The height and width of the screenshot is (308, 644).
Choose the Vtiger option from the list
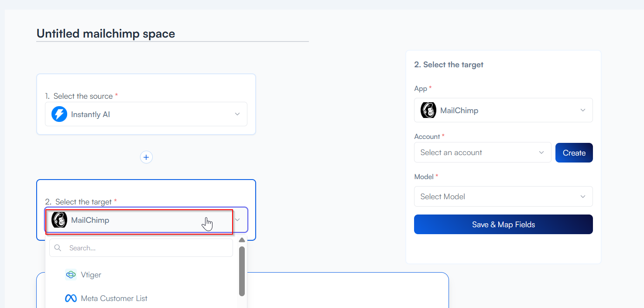pyautogui.click(x=91, y=275)
